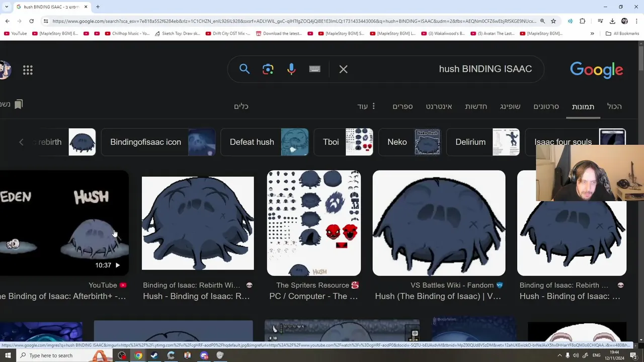Viewport: 644px width, 362px height.
Task: Select the rebirth filter chip
Action: tap(63, 142)
